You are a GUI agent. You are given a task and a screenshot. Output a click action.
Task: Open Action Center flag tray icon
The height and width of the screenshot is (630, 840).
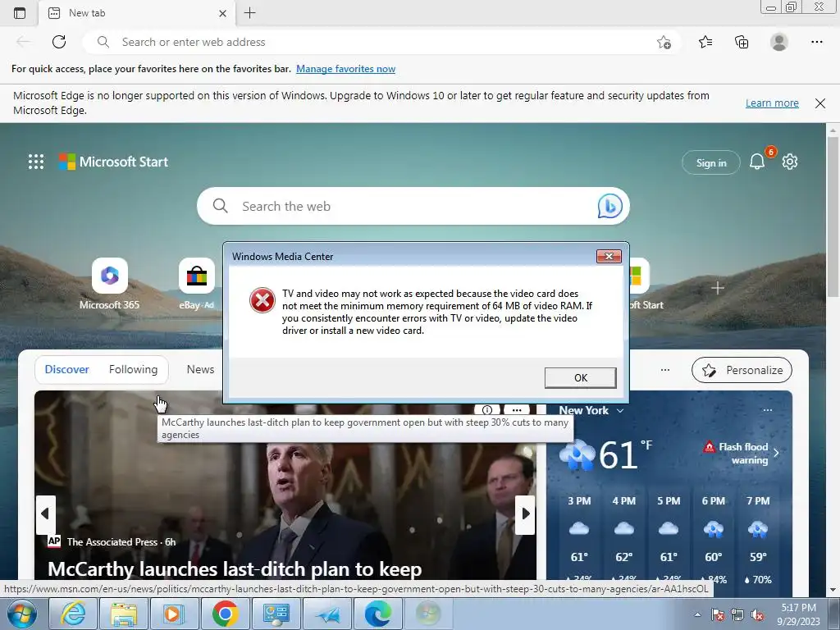pyautogui.click(x=717, y=615)
